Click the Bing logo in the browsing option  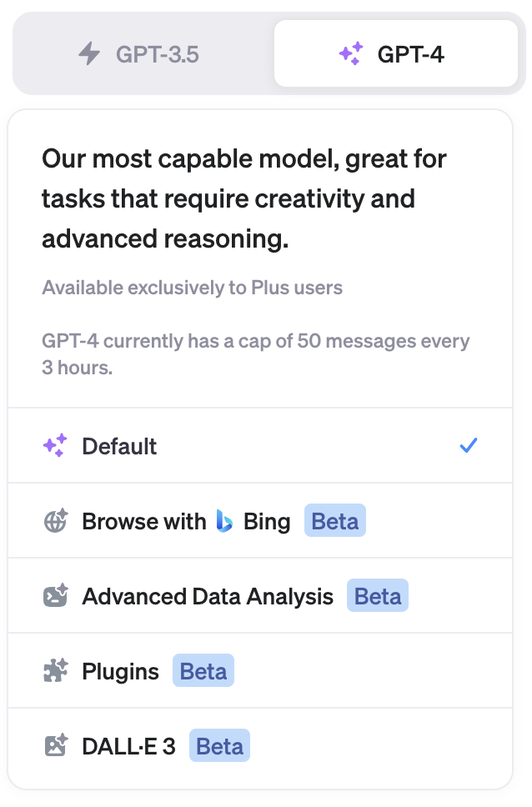coord(224,520)
